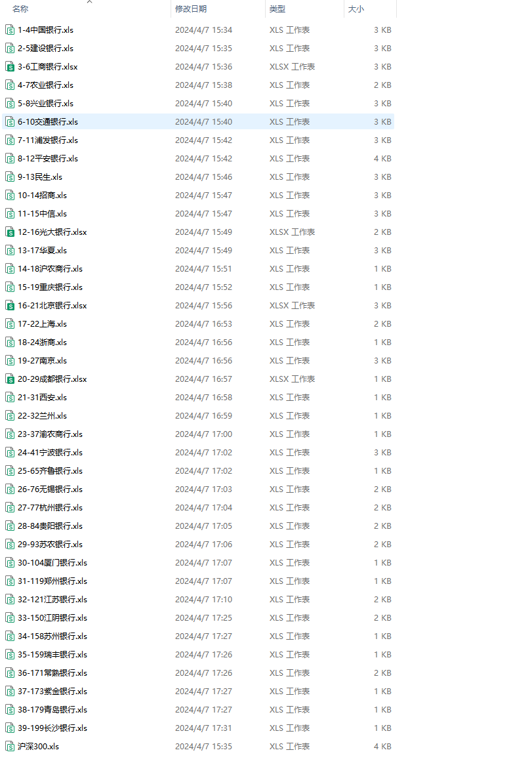Sort files by the 名称 column header
This screenshot has width=532, height=767.
(x=20, y=9)
